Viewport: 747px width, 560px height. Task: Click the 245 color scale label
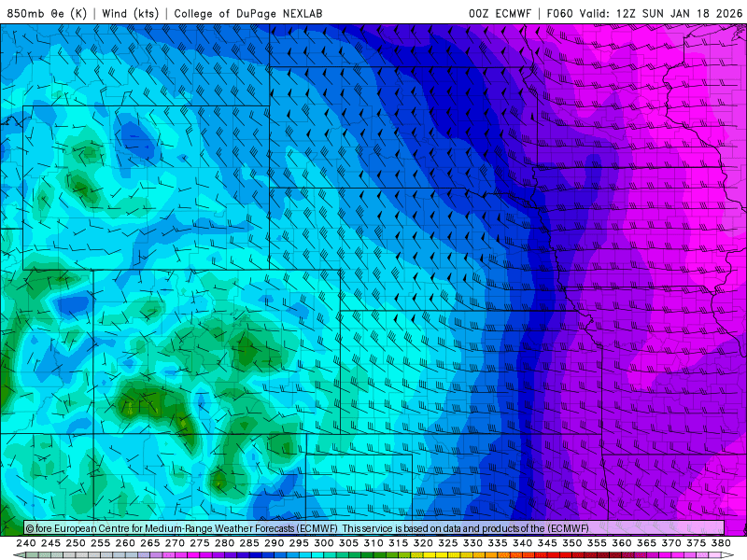coord(50,543)
